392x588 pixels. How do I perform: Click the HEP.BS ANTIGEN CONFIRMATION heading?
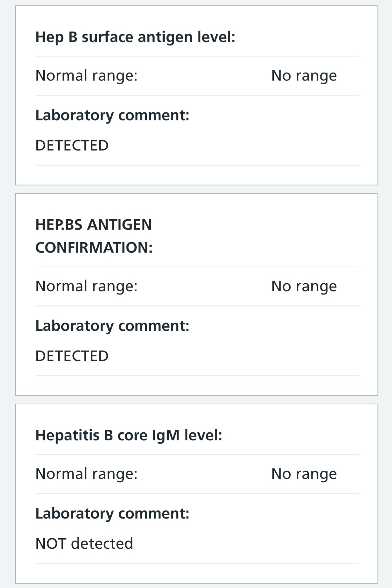94,236
